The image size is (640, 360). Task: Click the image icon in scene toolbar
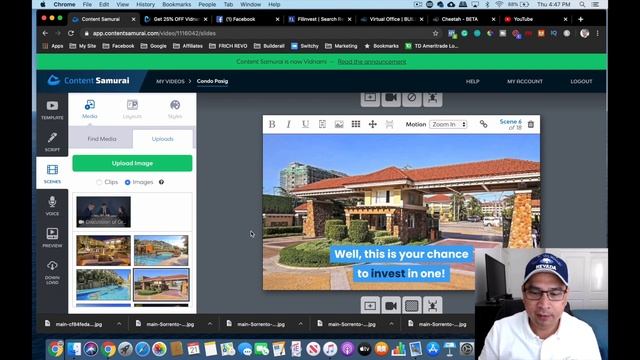click(x=339, y=124)
